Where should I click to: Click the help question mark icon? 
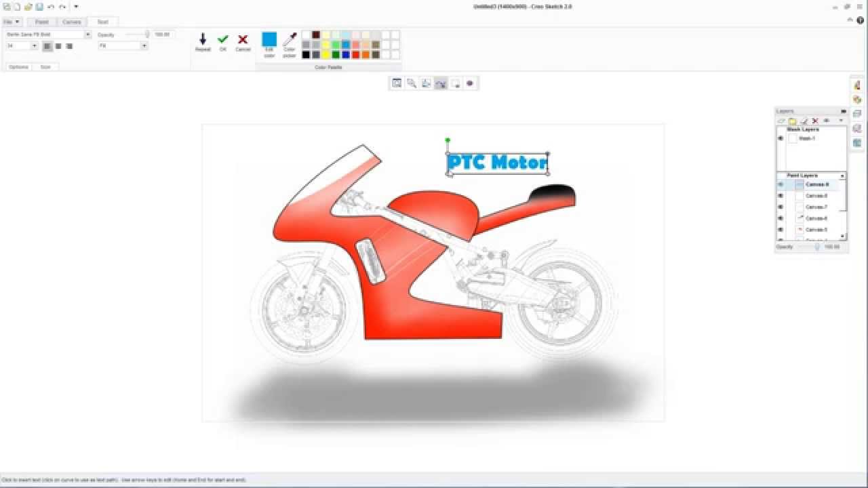(860, 21)
